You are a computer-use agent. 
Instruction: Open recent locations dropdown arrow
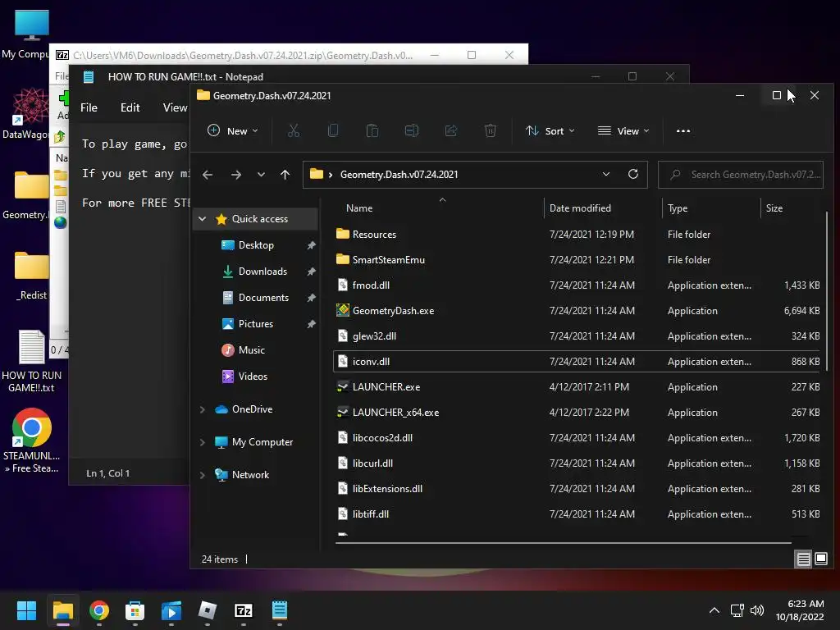coord(261,175)
